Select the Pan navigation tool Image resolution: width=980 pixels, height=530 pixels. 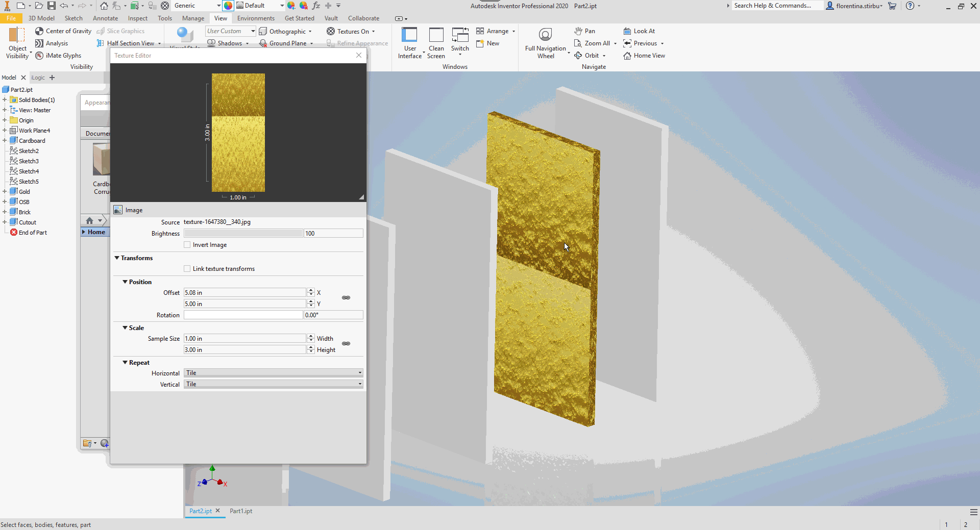pos(585,31)
